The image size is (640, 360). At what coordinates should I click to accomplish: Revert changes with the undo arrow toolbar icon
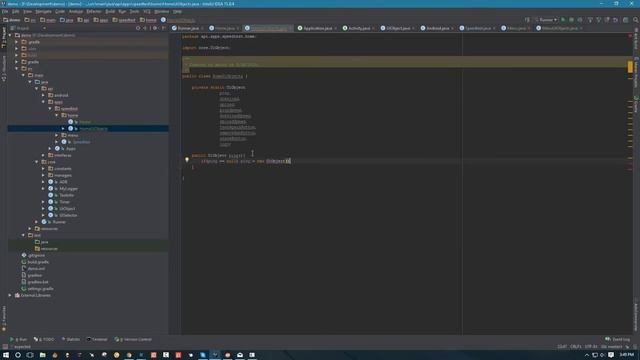pos(616,20)
